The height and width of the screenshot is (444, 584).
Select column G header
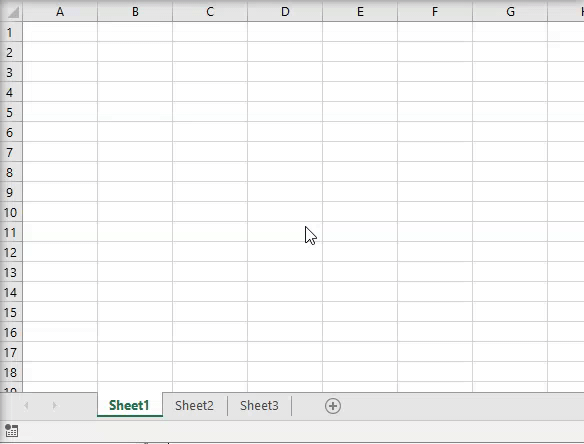(x=510, y=12)
